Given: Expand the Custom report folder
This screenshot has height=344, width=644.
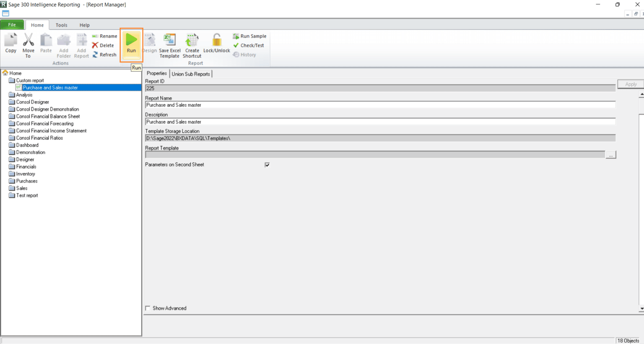Looking at the screenshot, I should click(x=29, y=80).
